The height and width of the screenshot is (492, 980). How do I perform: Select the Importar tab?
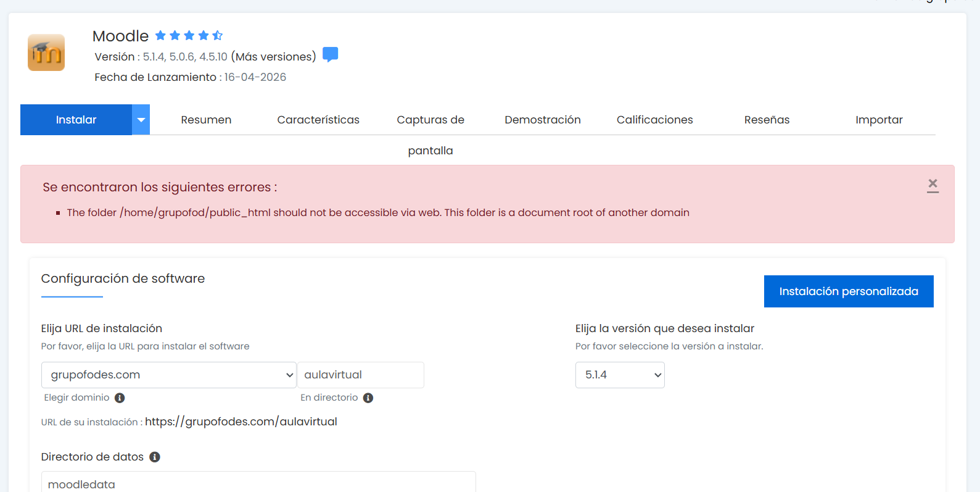point(879,120)
